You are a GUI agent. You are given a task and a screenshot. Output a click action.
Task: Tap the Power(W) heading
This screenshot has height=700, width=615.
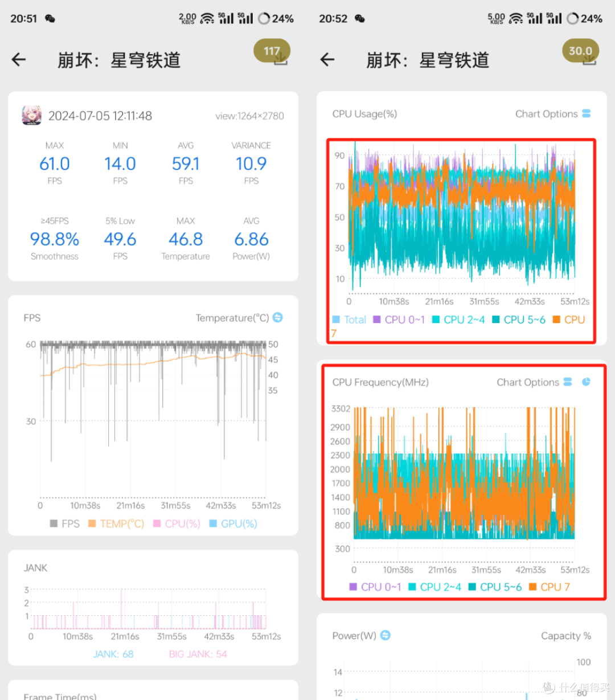pyautogui.click(x=354, y=636)
